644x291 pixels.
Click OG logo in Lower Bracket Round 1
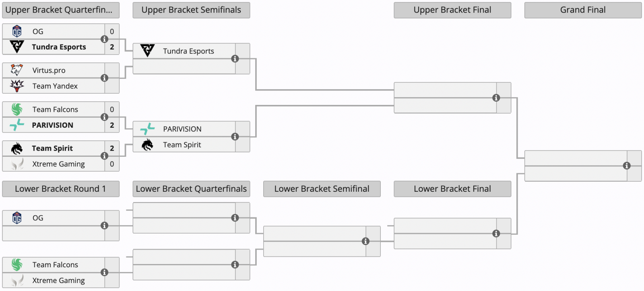tap(17, 218)
